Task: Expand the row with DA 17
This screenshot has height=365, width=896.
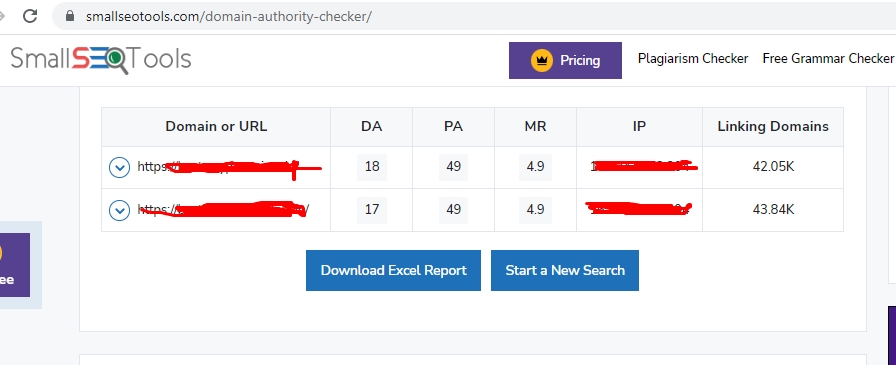Action: (119, 210)
